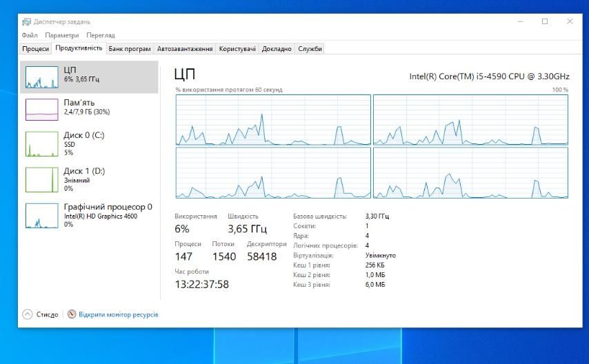Minimize the Task Manager window
This screenshot has height=364, width=589.
[x=520, y=21]
